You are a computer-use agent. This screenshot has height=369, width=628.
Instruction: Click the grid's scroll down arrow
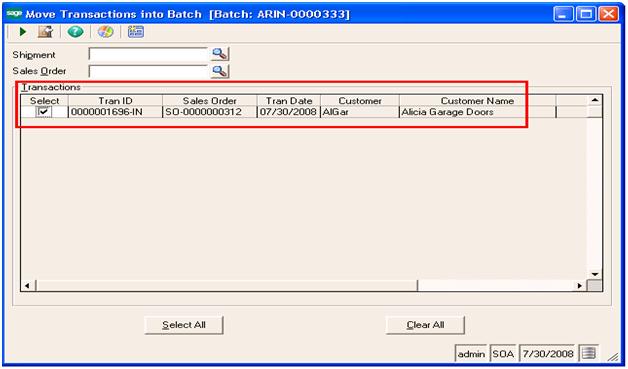click(595, 274)
